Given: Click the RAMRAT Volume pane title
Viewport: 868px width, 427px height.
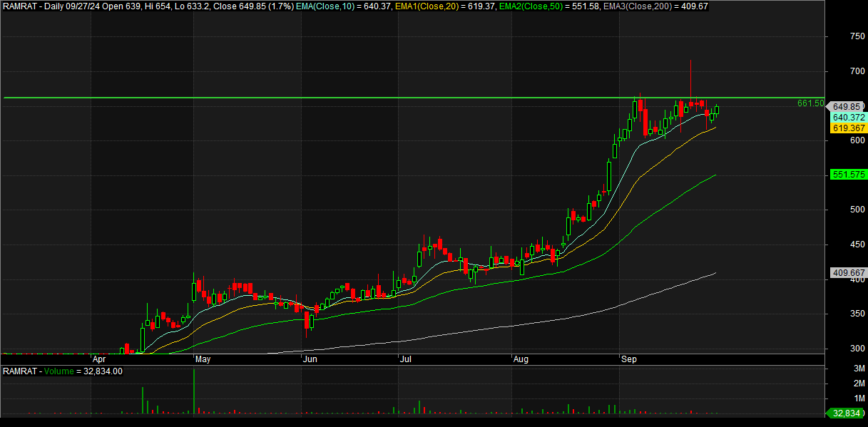Looking at the screenshot, I should pos(63,371).
